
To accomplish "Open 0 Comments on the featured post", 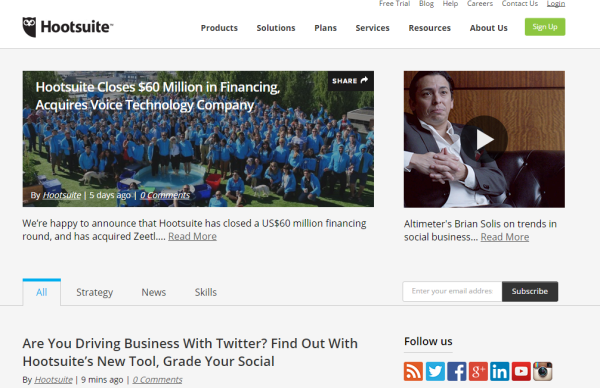I will pyautogui.click(x=165, y=195).
